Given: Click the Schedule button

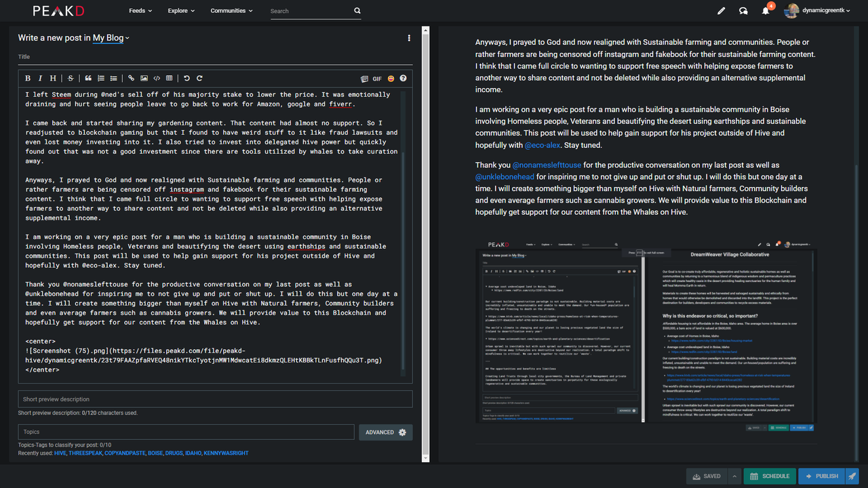Looking at the screenshot, I should point(770,476).
